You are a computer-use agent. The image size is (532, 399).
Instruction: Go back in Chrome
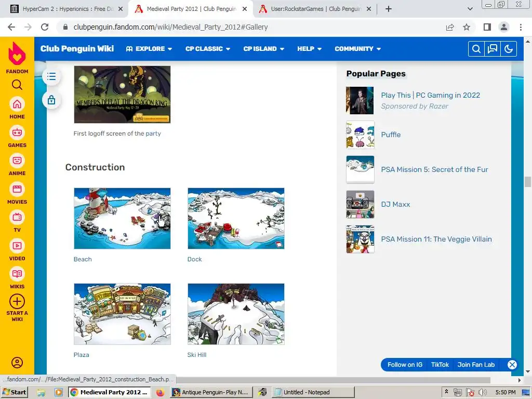pos(11,27)
